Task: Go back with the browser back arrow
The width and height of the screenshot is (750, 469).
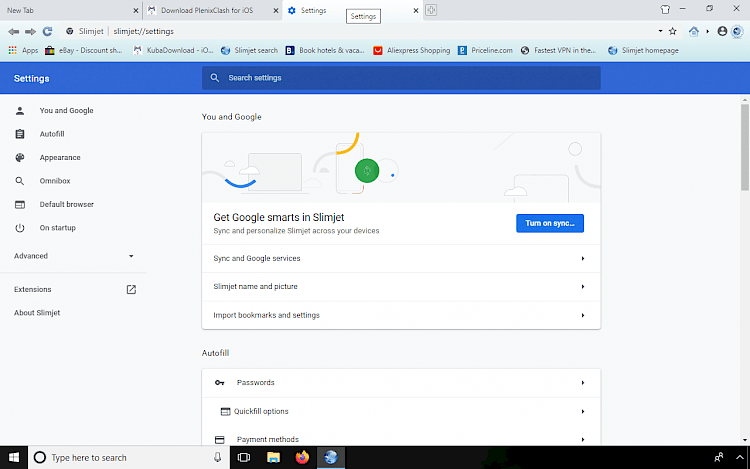Action: coord(13,32)
